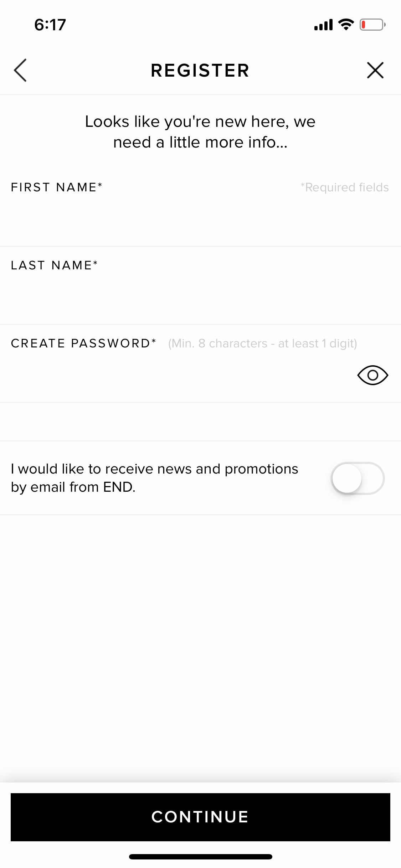Tap the FIRST NAME* label
The width and height of the screenshot is (401, 868).
(x=57, y=187)
